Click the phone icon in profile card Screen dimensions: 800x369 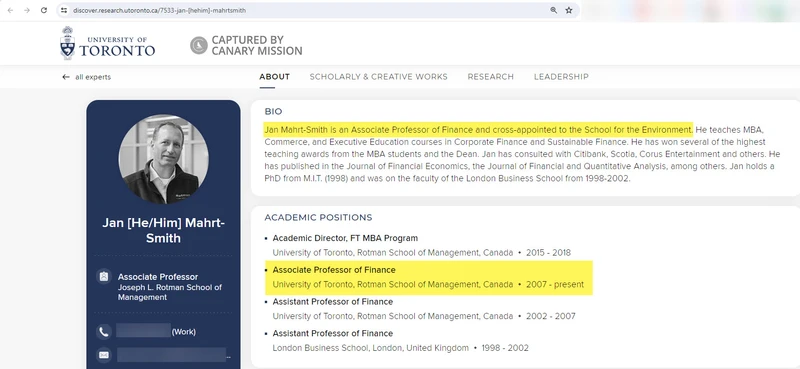pos(104,332)
